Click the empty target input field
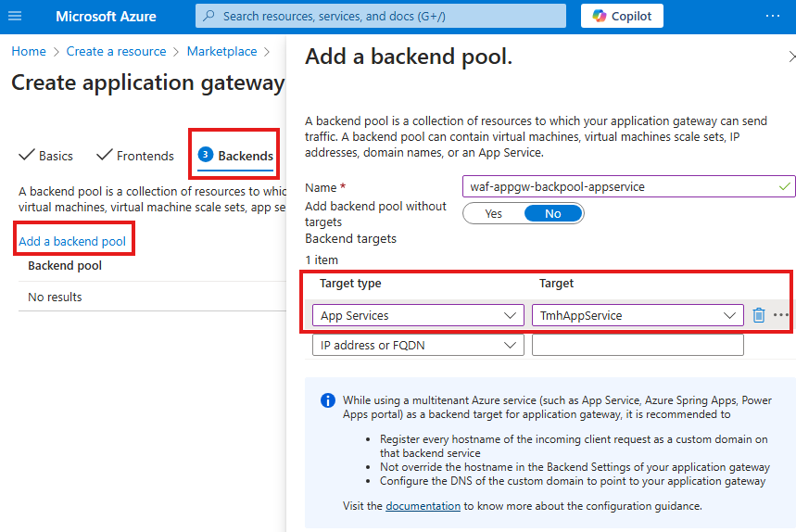Image resolution: width=796 pixels, height=532 pixels. [638, 345]
